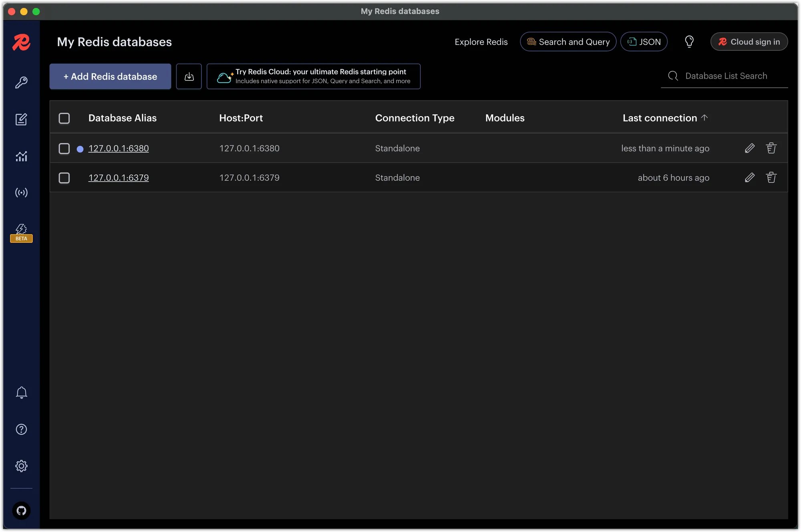Image resolution: width=801 pixels, height=532 pixels.
Task: Toggle the select all databases checkbox
Action: click(64, 118)
